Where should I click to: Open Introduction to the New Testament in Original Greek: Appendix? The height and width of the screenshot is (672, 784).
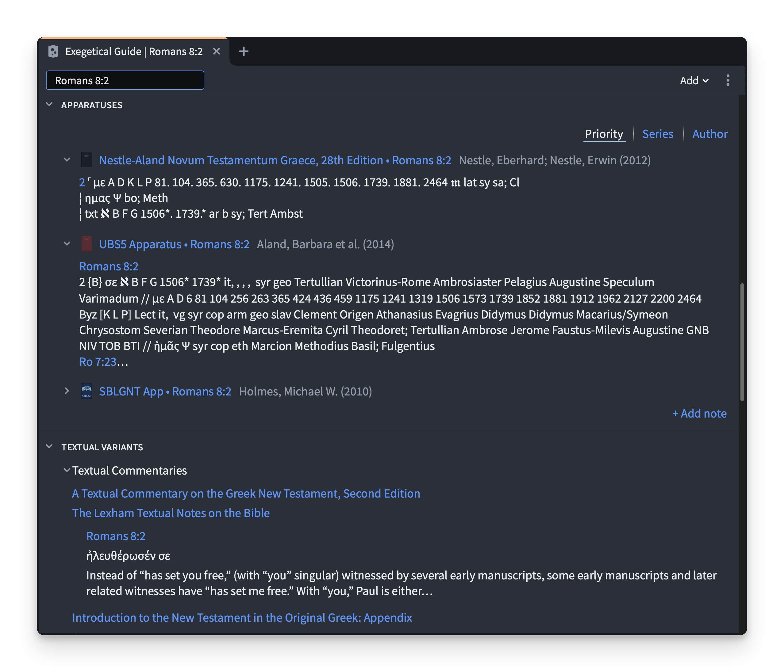(242, 617)
